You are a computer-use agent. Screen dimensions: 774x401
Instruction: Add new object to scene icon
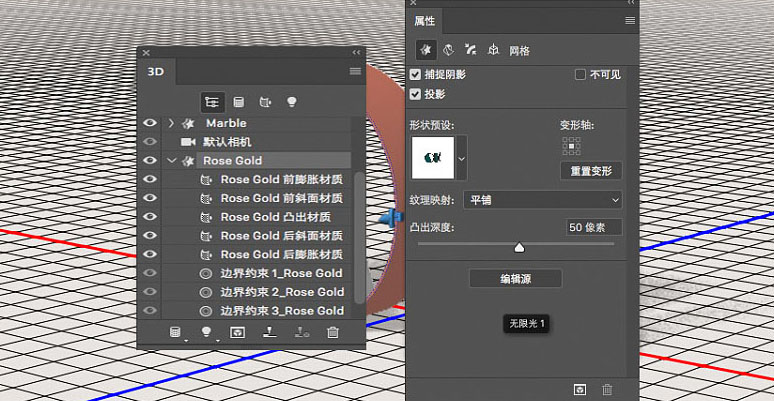pyautogui.click(x=176, y=333)
